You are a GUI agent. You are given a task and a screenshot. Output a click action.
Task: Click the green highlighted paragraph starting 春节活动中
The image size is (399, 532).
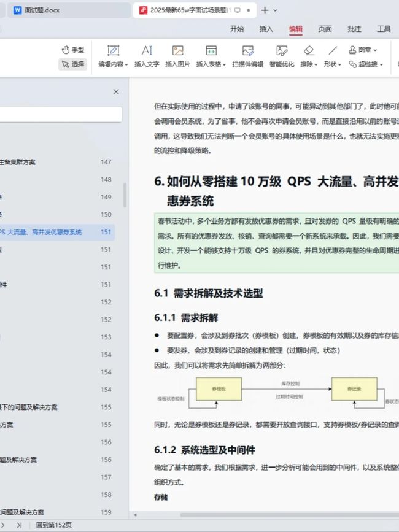[276, 243]
